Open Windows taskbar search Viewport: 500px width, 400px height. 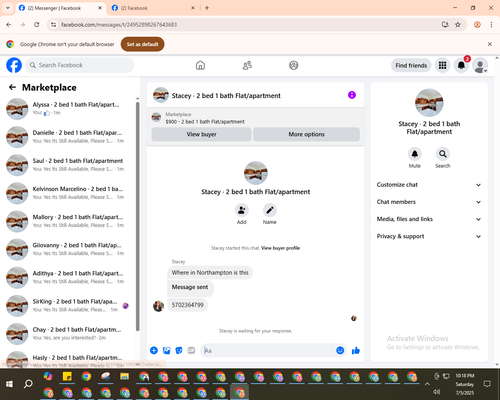[28, 384]
